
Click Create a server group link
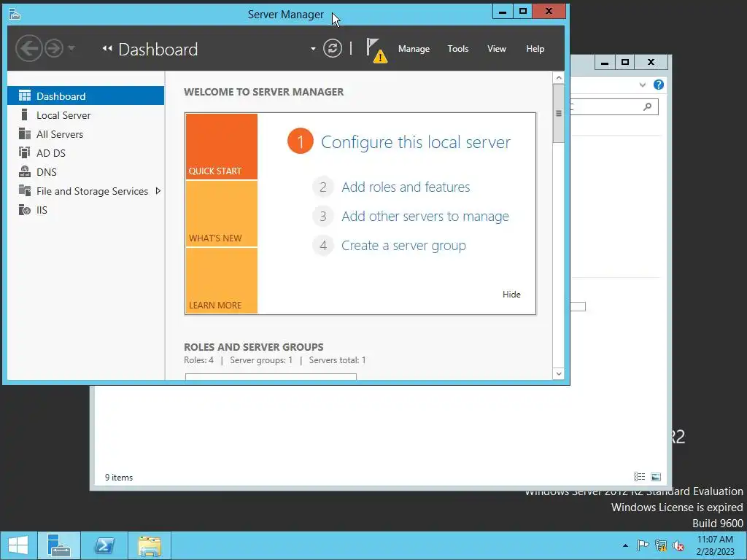(403, 246)
